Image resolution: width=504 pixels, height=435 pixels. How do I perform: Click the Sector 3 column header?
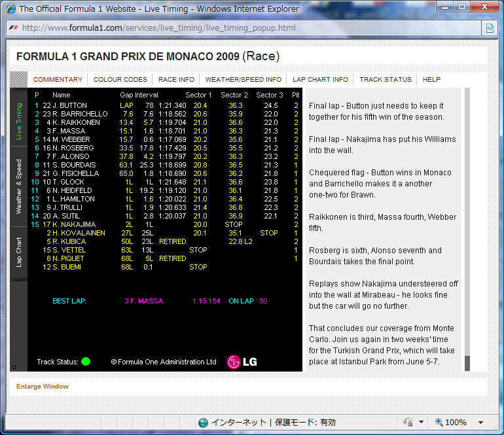pos(270,95)
